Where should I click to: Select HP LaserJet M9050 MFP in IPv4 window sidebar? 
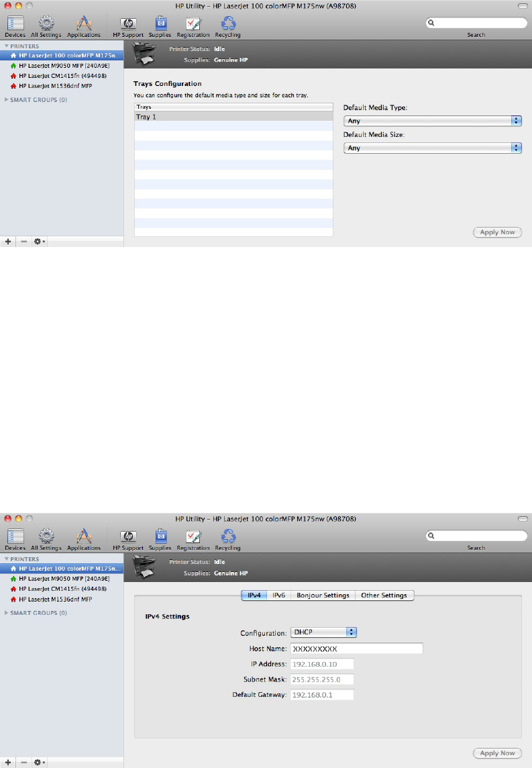click(62, 579)
